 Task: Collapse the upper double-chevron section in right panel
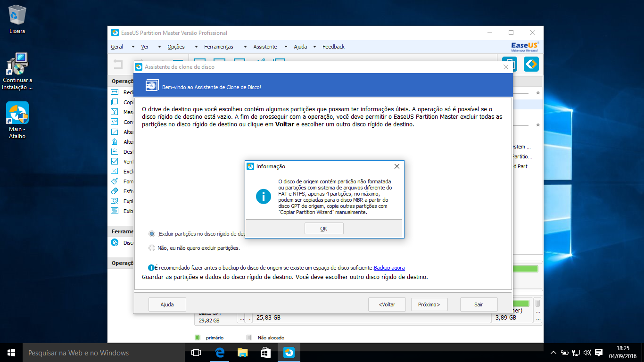(x=538, y=93)
